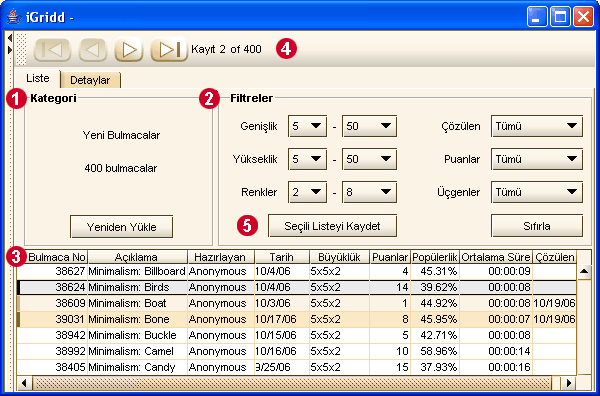Open Renkler minimum dropdown showing 2
This screenshot has width=600, height=396.
(x=307, y=192)
